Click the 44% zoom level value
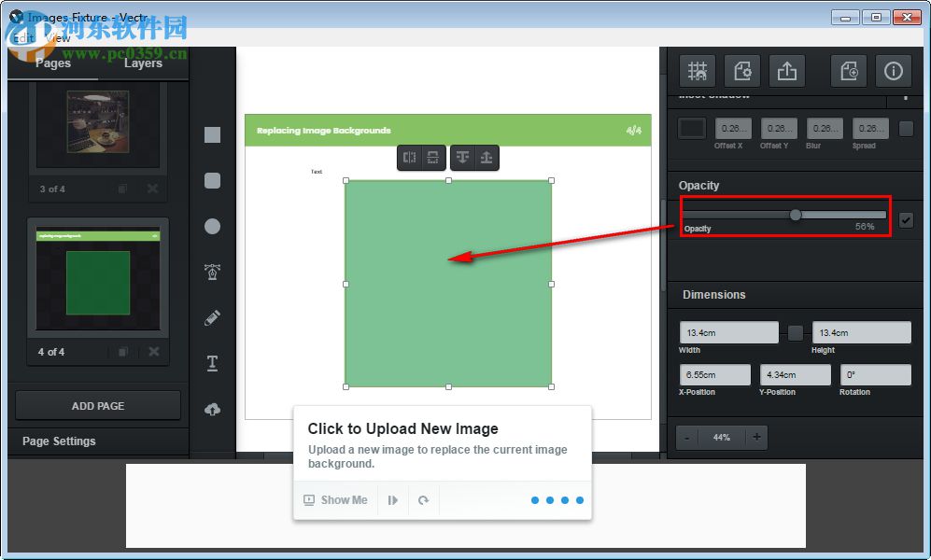 [722, 437]
